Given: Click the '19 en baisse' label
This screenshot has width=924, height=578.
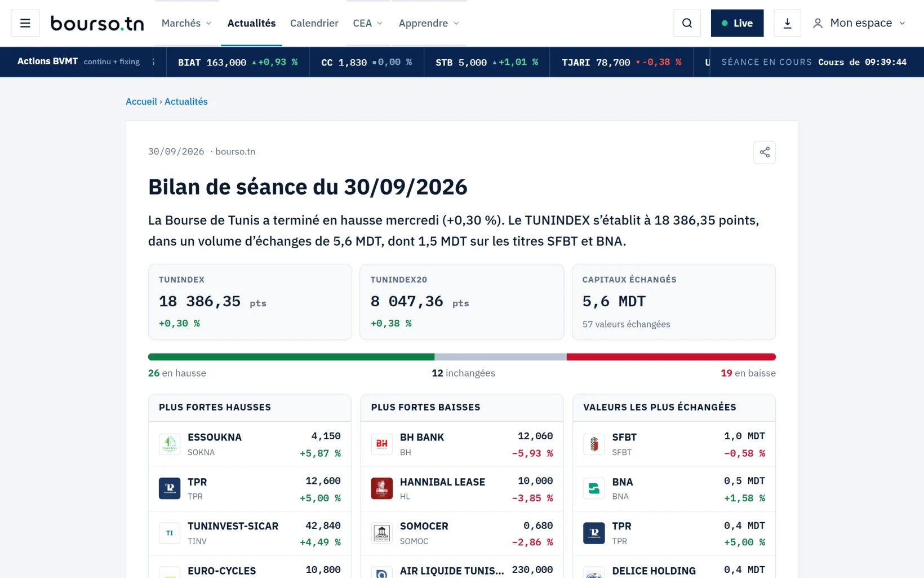Looking at the screenshot, I should point(748,373).
